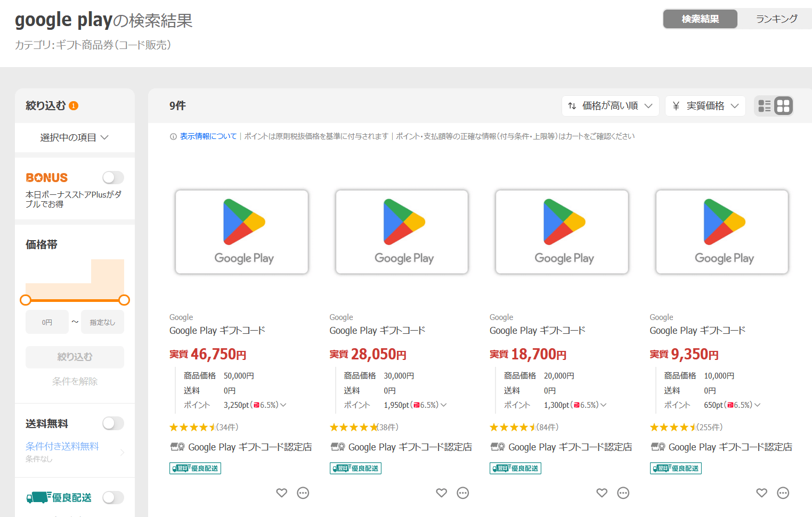Image resolution: width=812 pixels, height=517 pixels.
Task: Select the grid view layout icon
Action: (x=783, y=106)
